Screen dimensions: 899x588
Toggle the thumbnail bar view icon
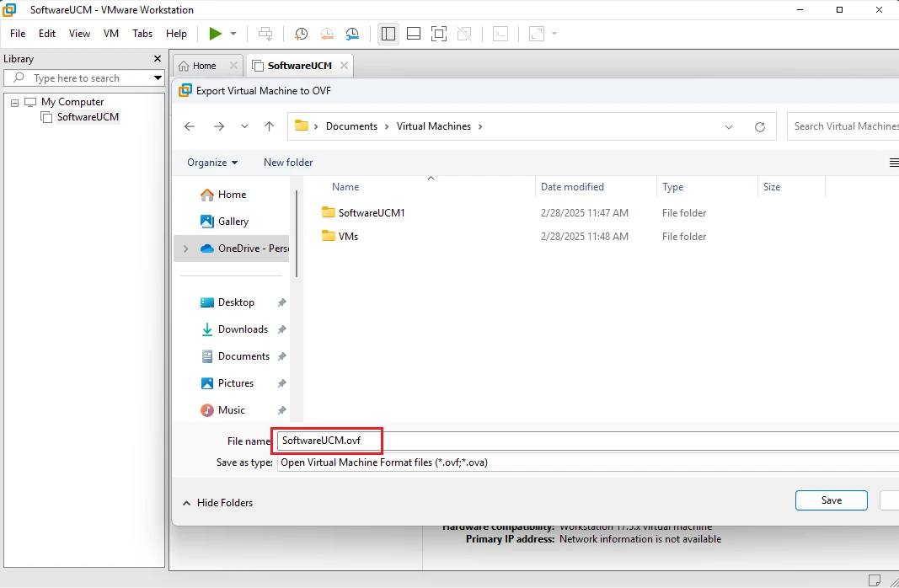(414, 34)
